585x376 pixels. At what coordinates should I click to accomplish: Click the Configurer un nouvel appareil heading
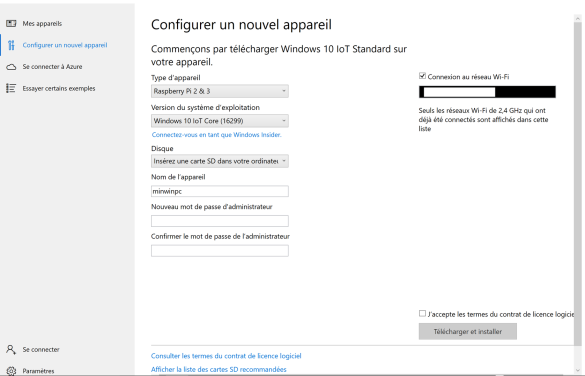[241, 25]
